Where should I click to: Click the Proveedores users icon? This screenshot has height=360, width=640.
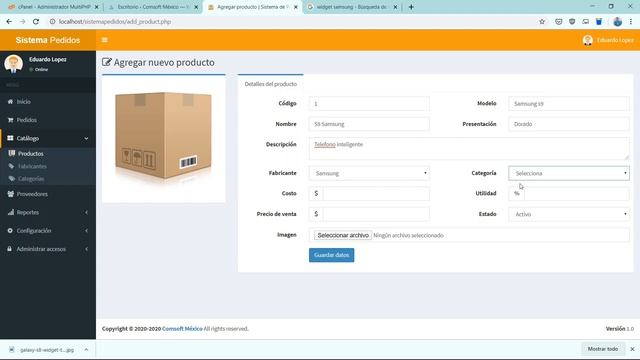(11, 194)
